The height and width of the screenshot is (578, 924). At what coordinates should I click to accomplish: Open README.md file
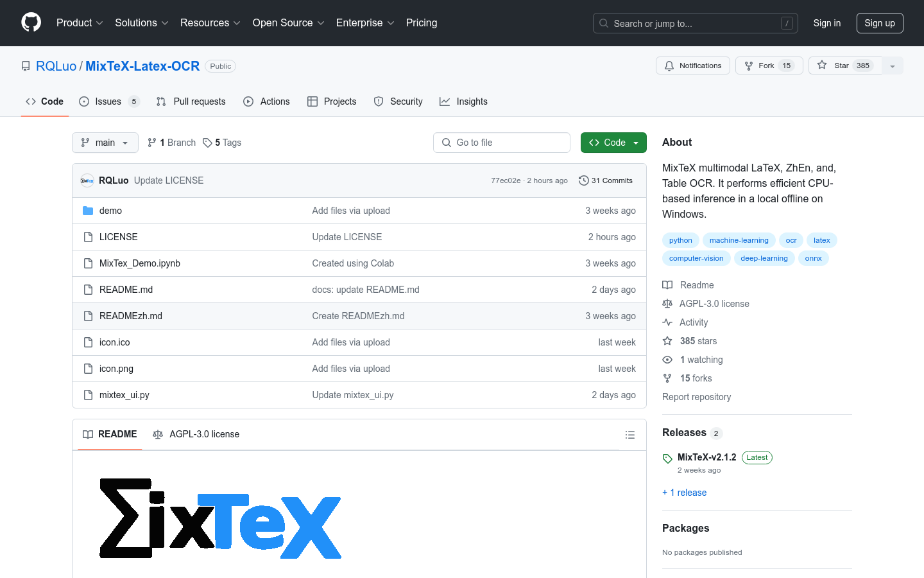point(126,290)
